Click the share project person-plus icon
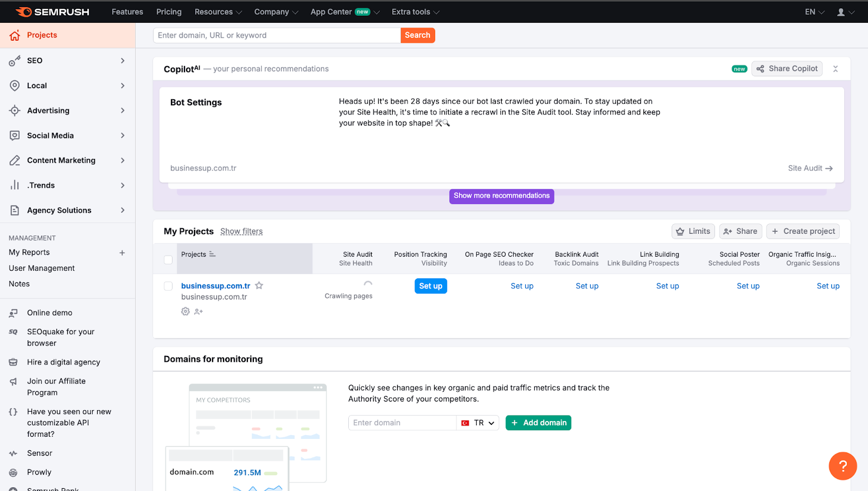The height and width of the screenshot is (491, 868). tap(199, 311)
